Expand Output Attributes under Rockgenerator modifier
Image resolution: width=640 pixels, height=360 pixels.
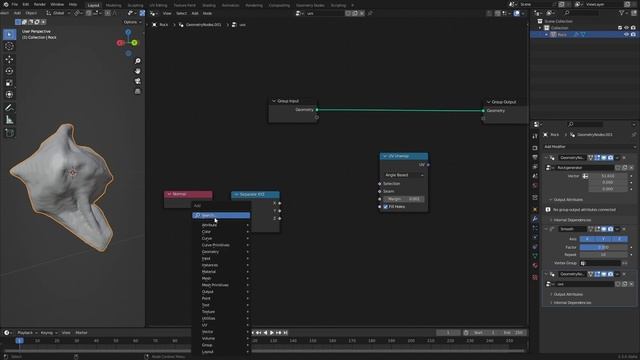pyautogui.click(x=568, y=200)
